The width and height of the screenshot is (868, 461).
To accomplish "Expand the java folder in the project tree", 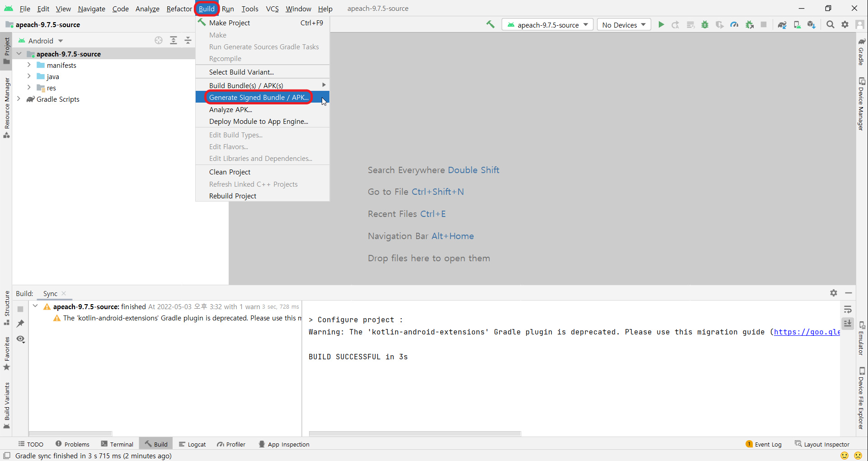I will point(28,76).
